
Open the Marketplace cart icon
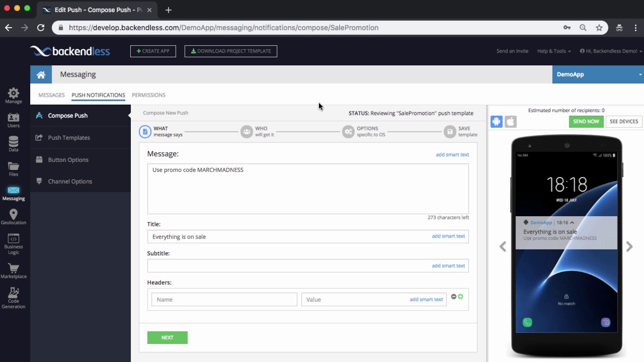click(14, 268)
